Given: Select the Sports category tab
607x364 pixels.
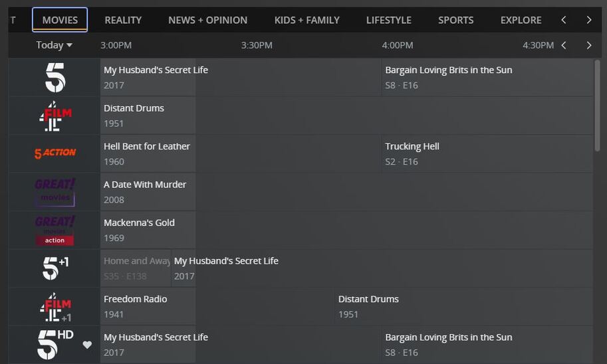Looking at the screenshot, I should pos(455,20).
